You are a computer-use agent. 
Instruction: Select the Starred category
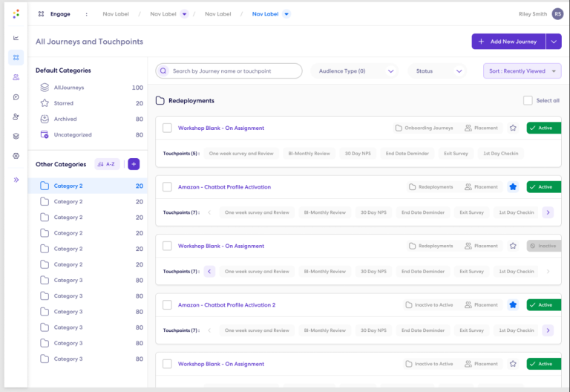click(88, 103)
